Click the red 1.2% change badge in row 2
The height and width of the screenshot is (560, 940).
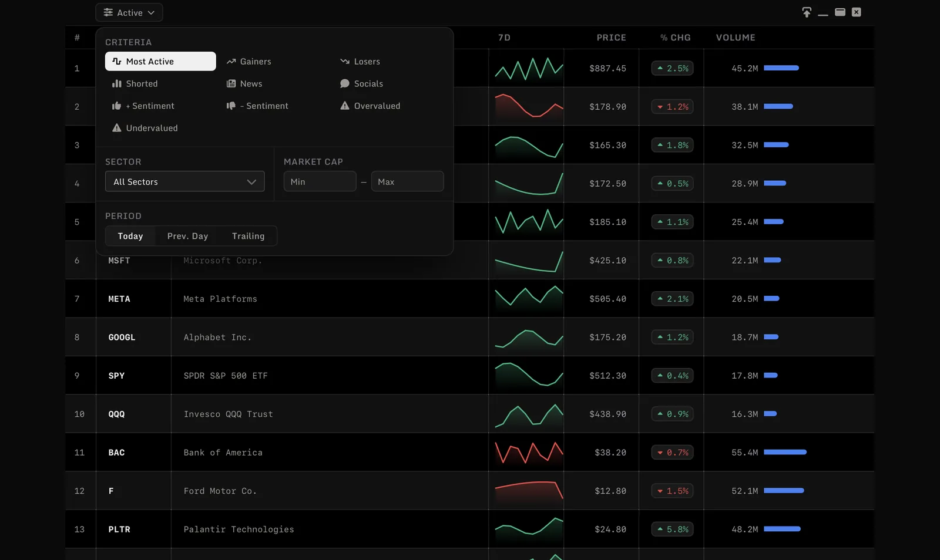672,107
